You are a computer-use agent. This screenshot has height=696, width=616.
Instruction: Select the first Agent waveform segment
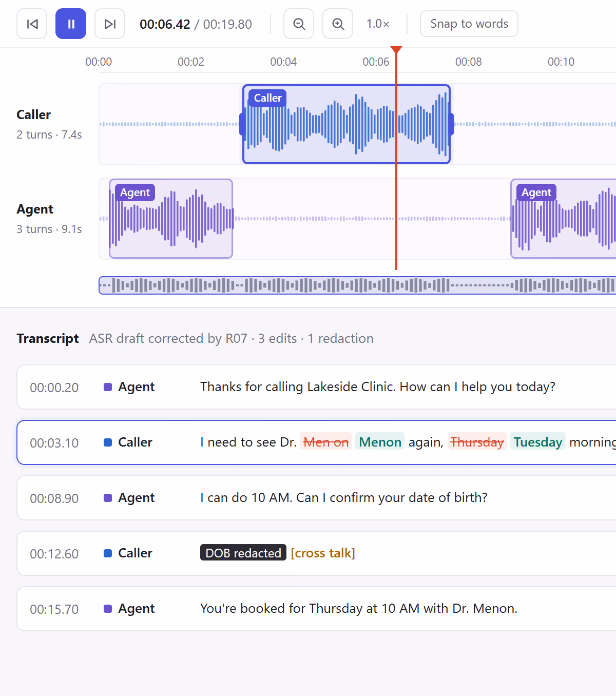point(171,219)
